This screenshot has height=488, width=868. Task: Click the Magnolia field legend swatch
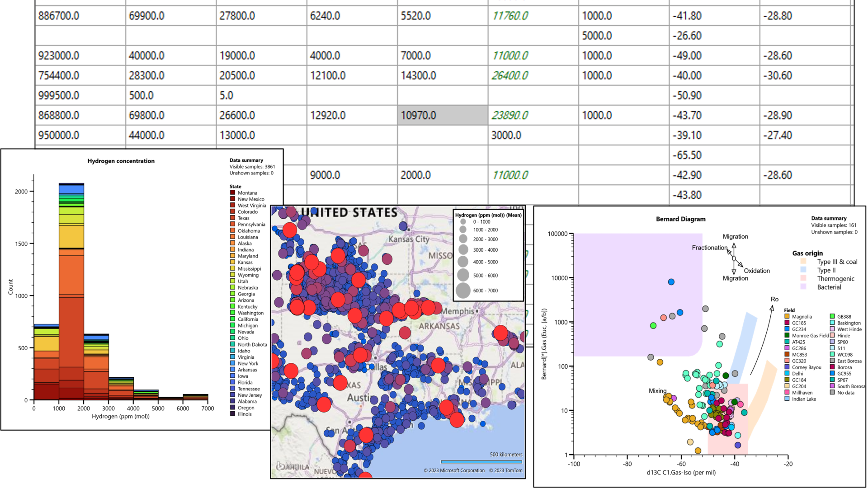click(x=787, y=317)
